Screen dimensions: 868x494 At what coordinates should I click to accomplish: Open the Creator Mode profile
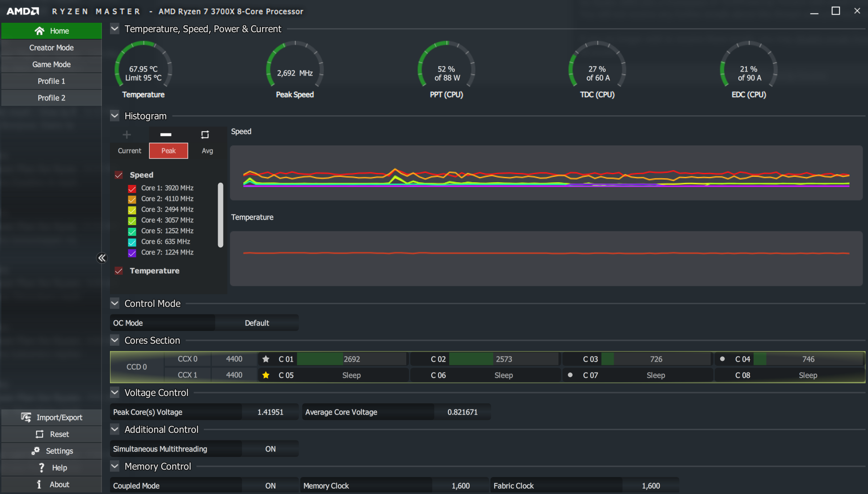[x=51, y=47]
